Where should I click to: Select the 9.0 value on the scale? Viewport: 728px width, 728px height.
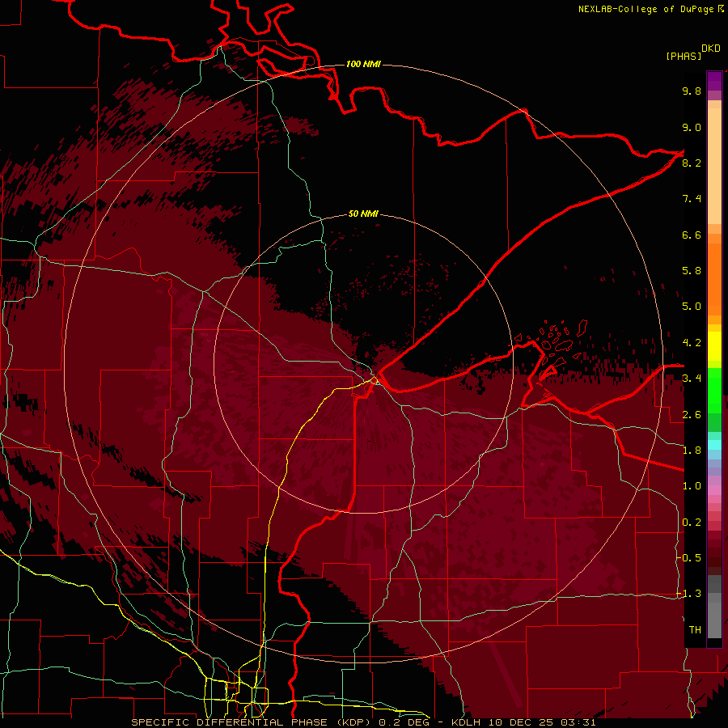(692, 127)
